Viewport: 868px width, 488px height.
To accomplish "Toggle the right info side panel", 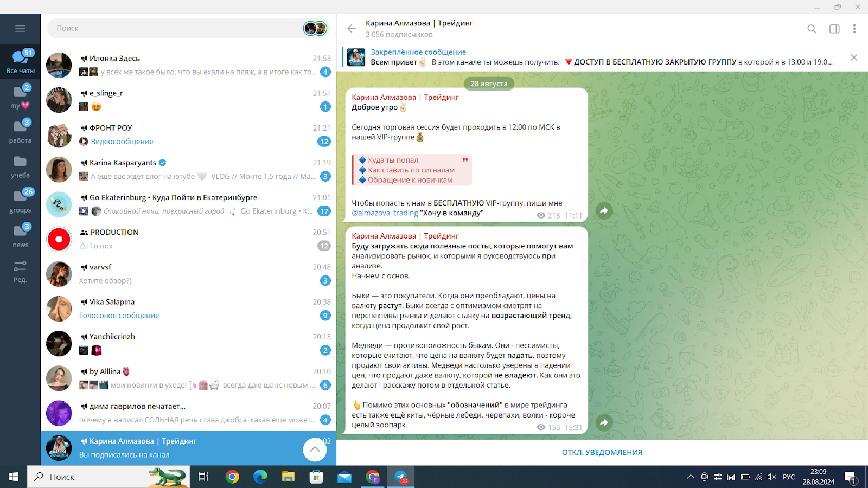I will 834,29.
